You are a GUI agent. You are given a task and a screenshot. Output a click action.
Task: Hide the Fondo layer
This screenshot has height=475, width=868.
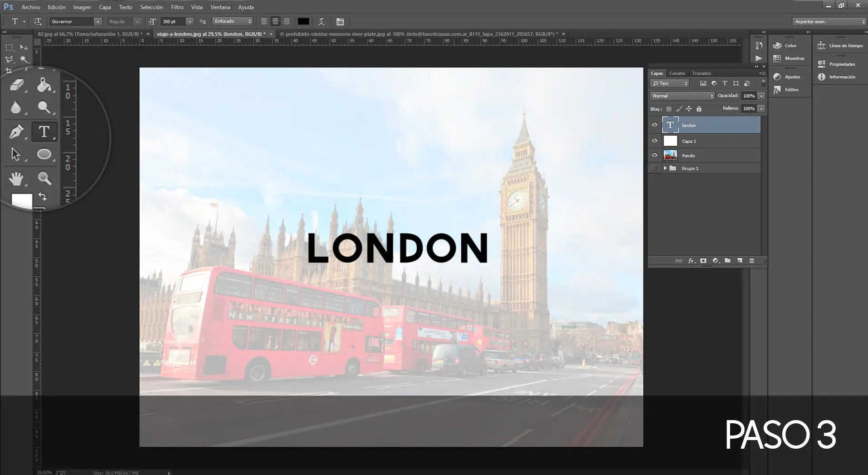click(x=654, y=155)
